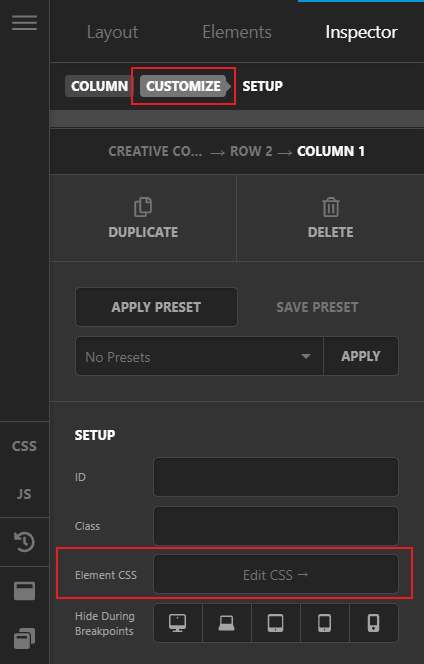Open the hamburger menu icon
The image size is (424, 664).
(x=24, y=23)
